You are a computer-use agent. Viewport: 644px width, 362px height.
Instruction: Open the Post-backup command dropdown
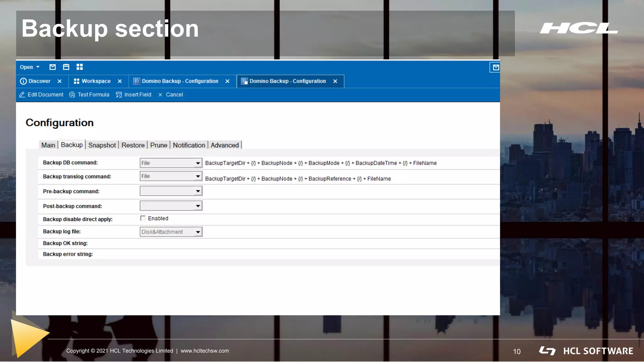[198, 206]
